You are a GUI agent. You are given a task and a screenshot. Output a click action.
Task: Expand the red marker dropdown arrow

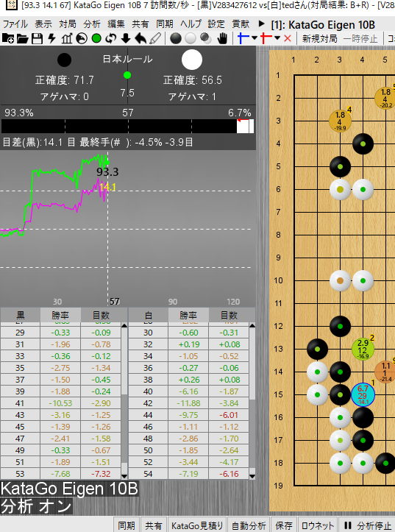point(277,38)
